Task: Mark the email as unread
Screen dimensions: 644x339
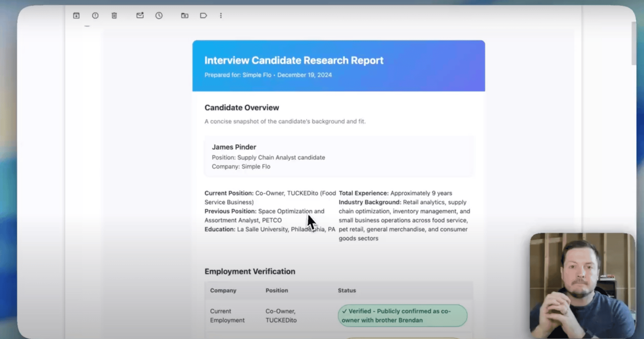Action: point(140,15)
